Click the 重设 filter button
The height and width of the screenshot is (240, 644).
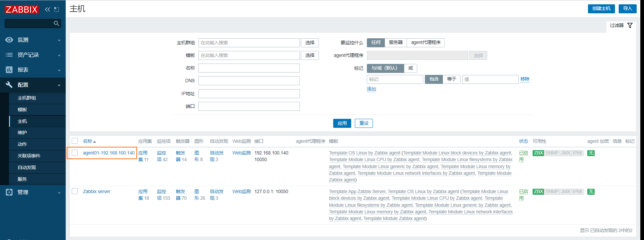364,123
